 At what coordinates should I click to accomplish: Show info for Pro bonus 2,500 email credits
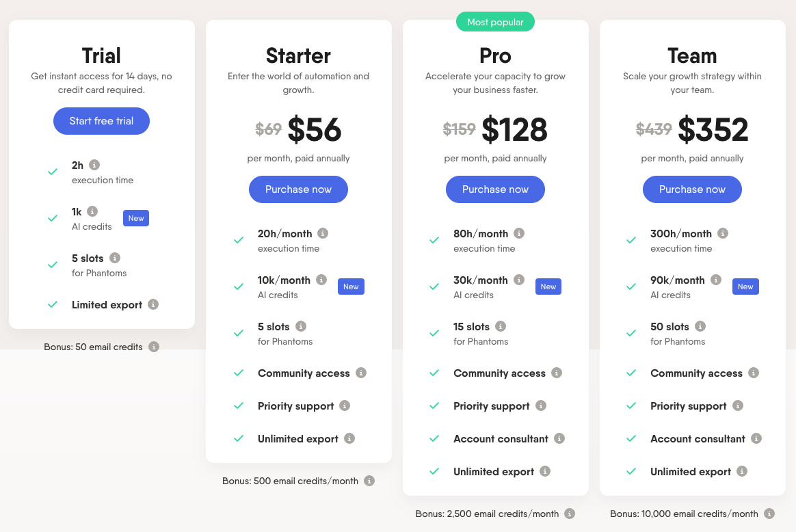click(x=570, y=514)
